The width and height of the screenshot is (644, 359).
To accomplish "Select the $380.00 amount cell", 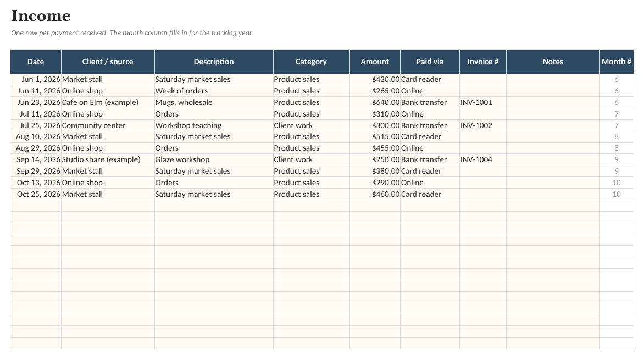I will pos(375,171).
